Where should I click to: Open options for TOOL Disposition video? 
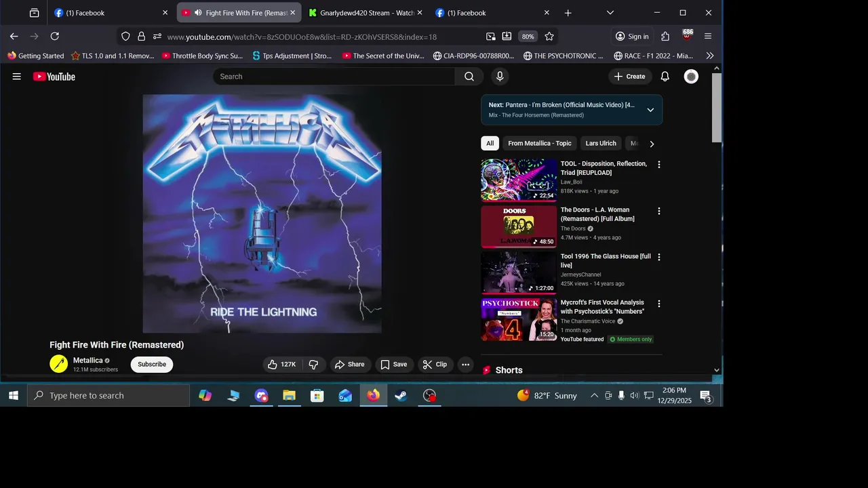coord(658,165)
